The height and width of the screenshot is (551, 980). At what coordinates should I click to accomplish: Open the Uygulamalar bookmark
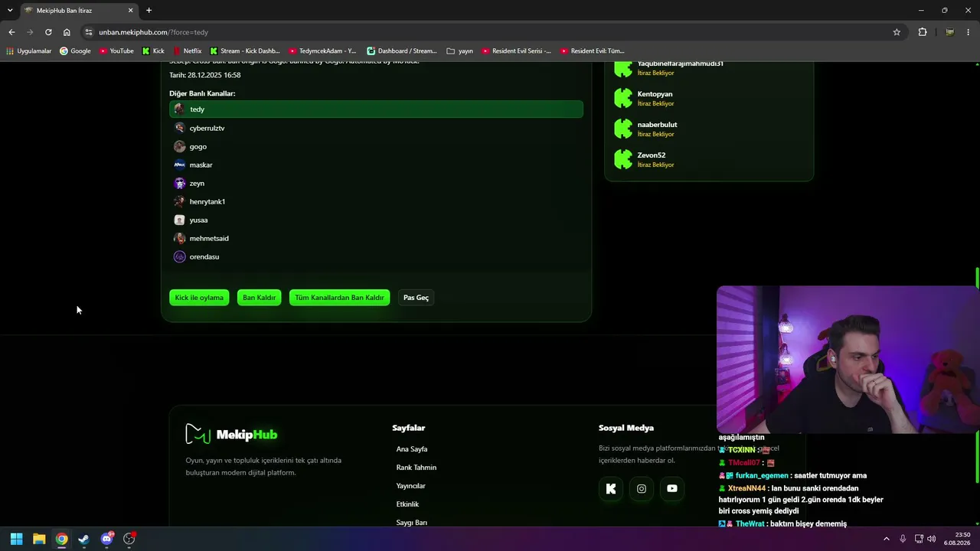coord(29,51)
